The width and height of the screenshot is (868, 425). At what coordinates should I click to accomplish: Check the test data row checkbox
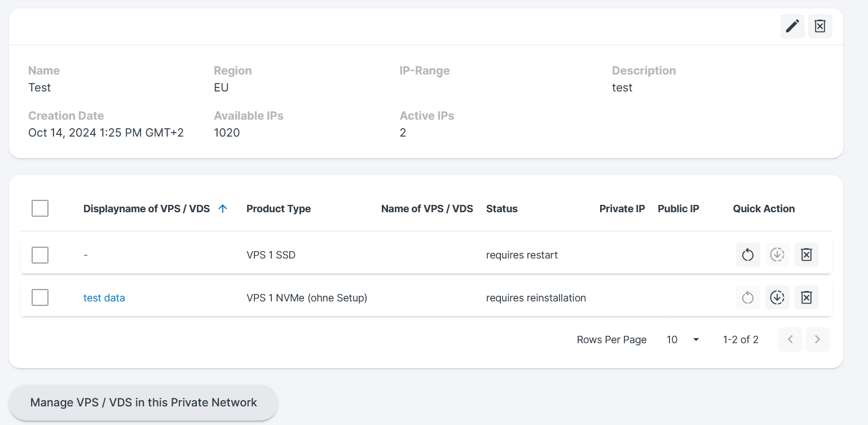pos(40,297)
